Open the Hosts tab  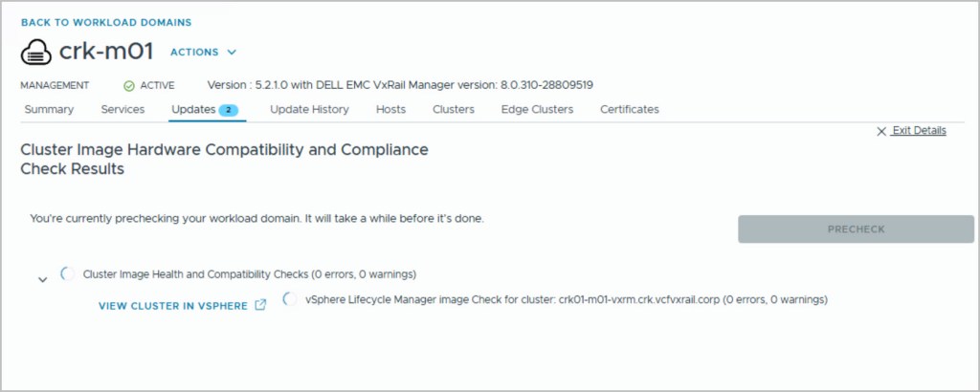pos(390,109)
